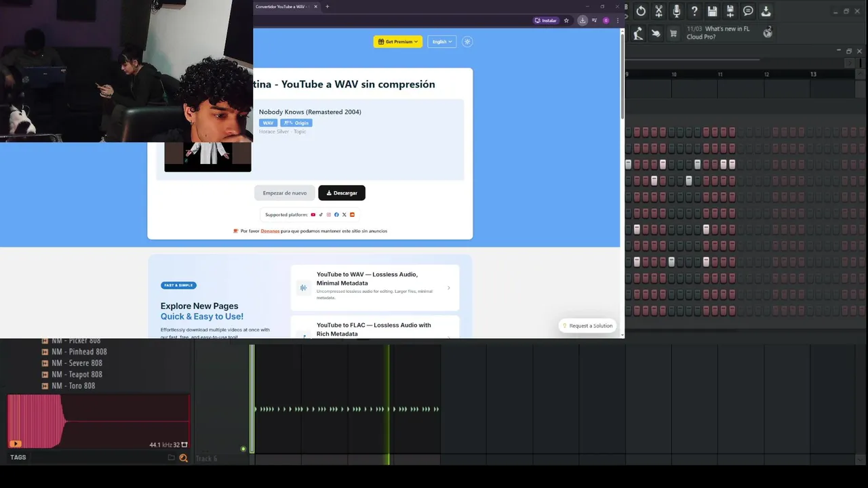
Task: Click the FL Studio undo history icon
Action: coord(641,11)
